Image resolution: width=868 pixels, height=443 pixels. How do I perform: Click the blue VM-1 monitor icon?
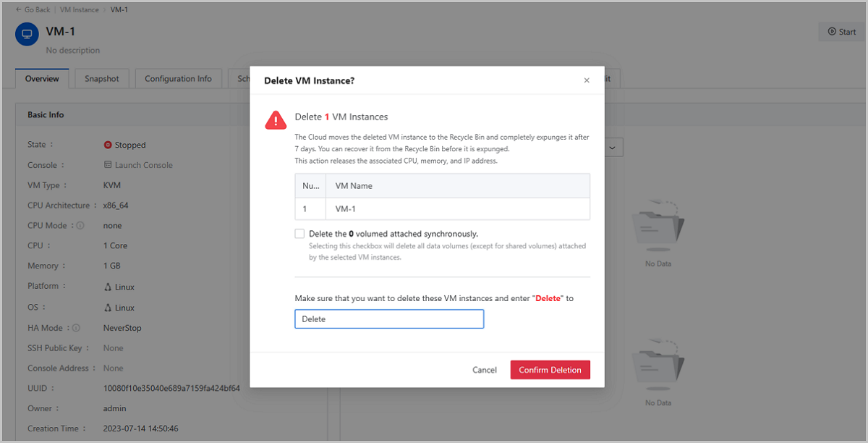[x=27, y=35]
